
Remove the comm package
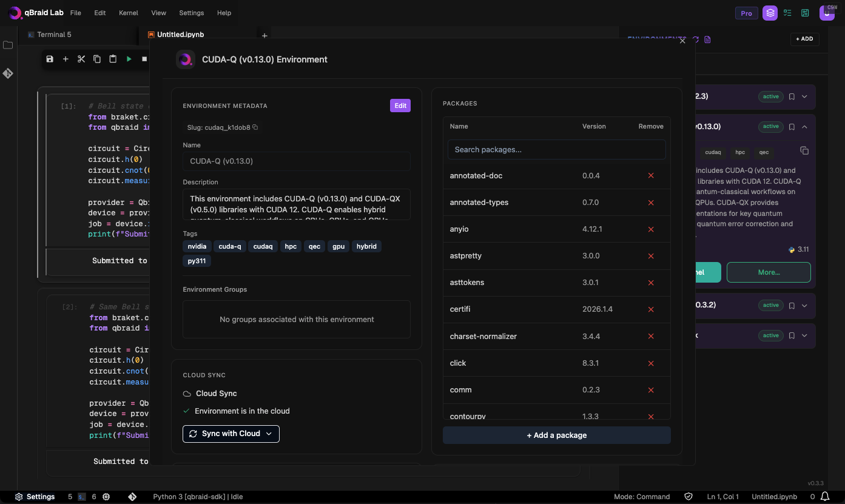coord(651,390)
